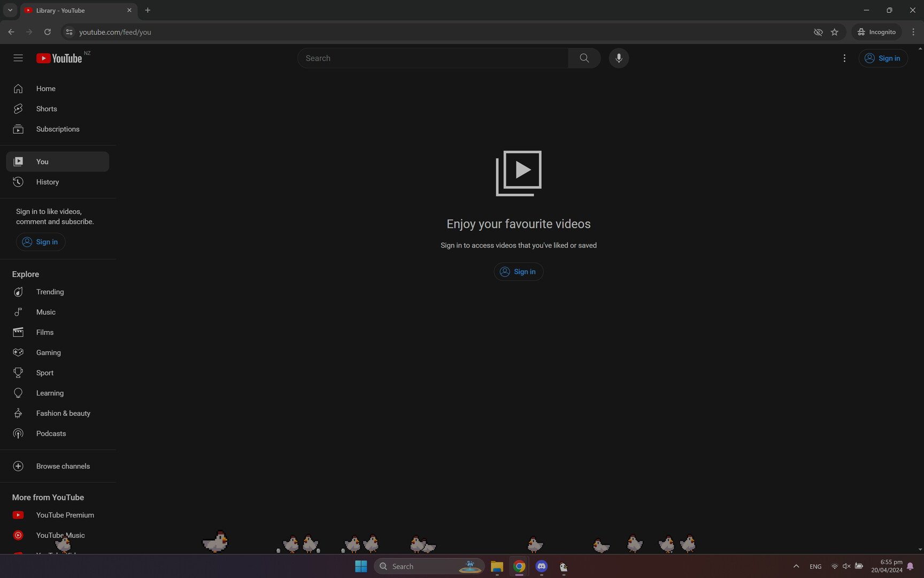This screenshot has height=578, width=924.
Task: Click the third-party cookies eye icon
Action: (818, 32)
